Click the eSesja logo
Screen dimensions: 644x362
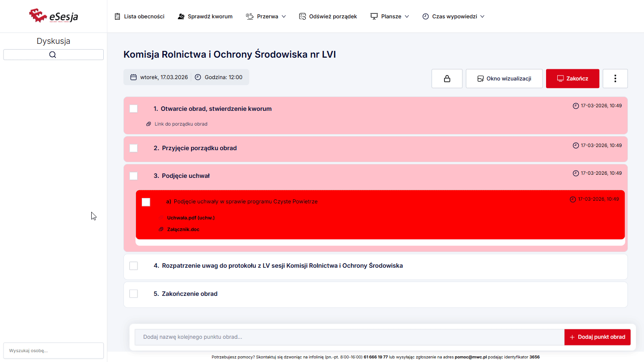coord(53,16)
